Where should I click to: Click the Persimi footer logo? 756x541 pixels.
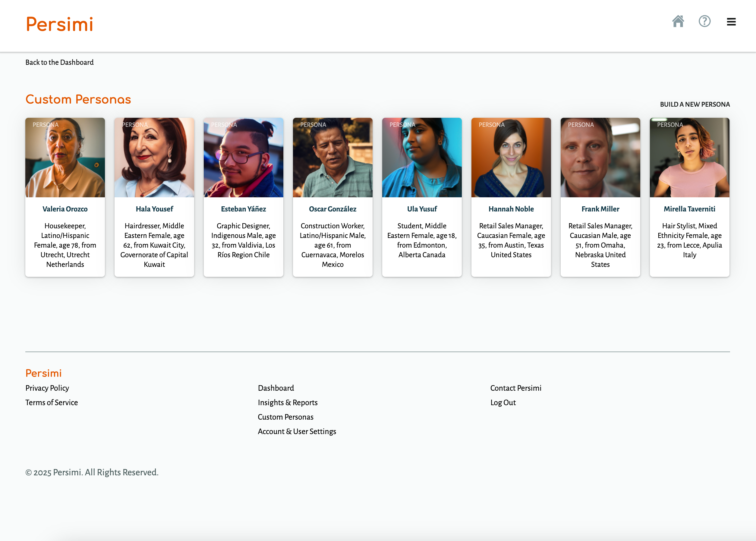click(44, 373)
